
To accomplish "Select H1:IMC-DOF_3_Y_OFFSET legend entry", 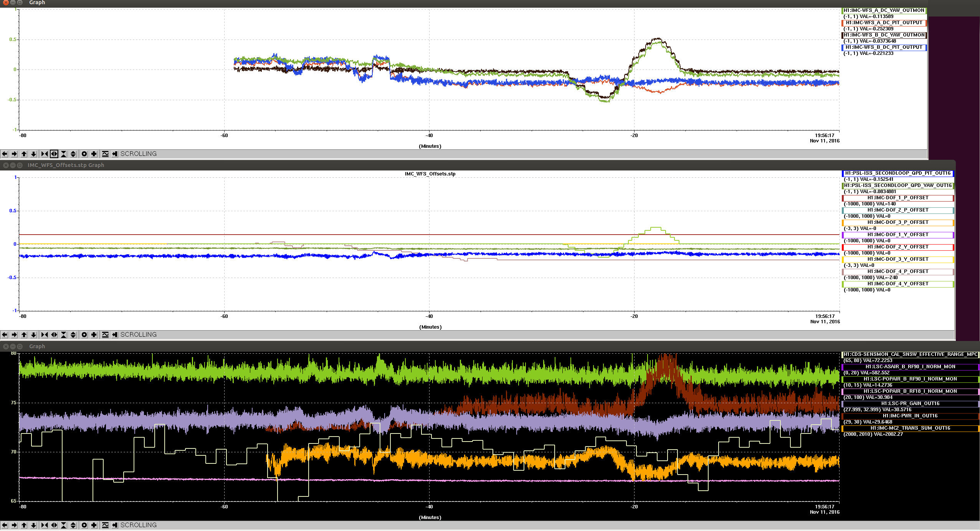I will [898, 260].
